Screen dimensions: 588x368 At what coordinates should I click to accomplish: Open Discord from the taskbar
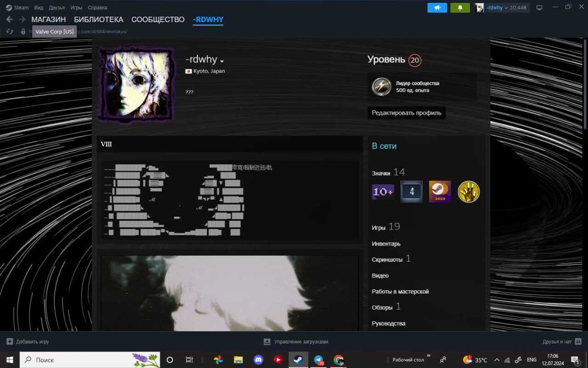click(258, 360)
